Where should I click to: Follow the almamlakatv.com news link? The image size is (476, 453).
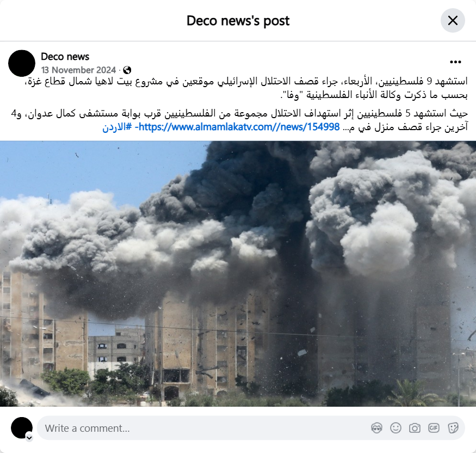point(237,127)
